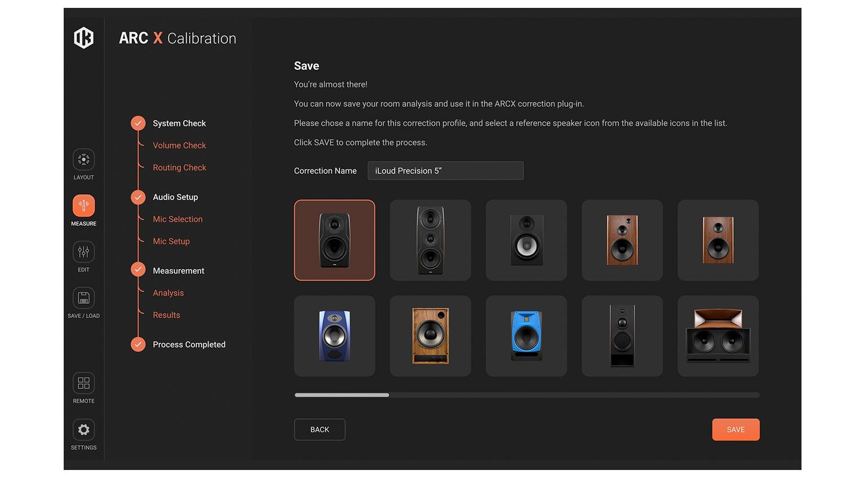This screenshot has width=868, height=479.
Task: Go to the Mic Selection step
Action: tap(178, 219)
